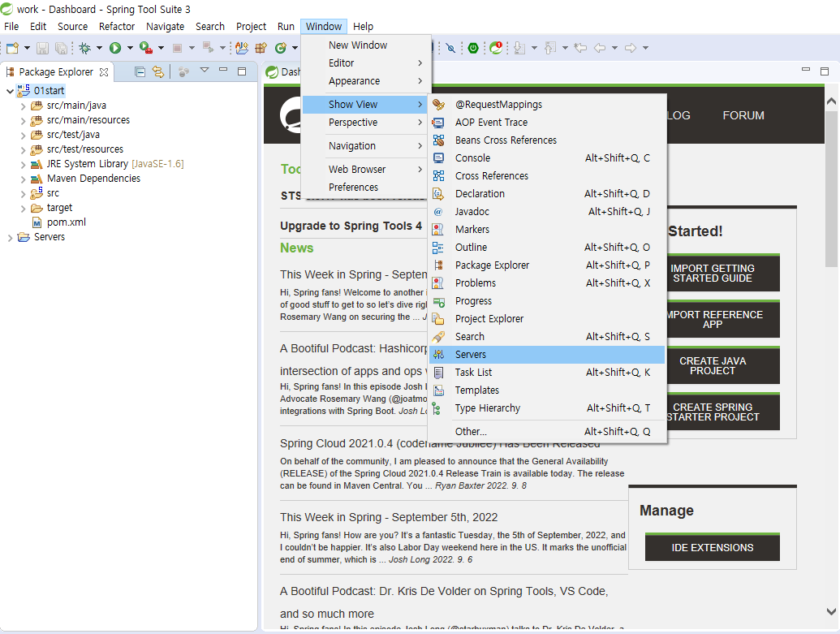This screenshot has width=840, height=634.
Task: Select @RequestMappings view entry
Action: click(x=547, y=105)
